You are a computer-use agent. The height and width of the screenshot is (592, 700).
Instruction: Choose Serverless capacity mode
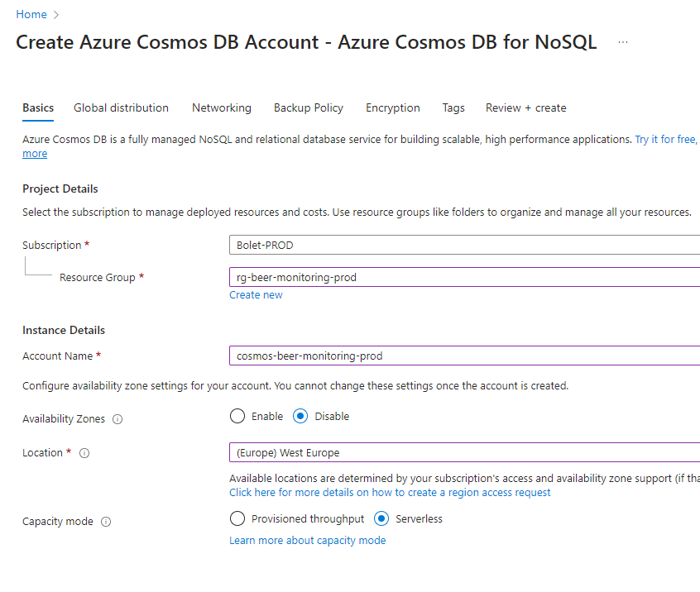pos(381,519)
